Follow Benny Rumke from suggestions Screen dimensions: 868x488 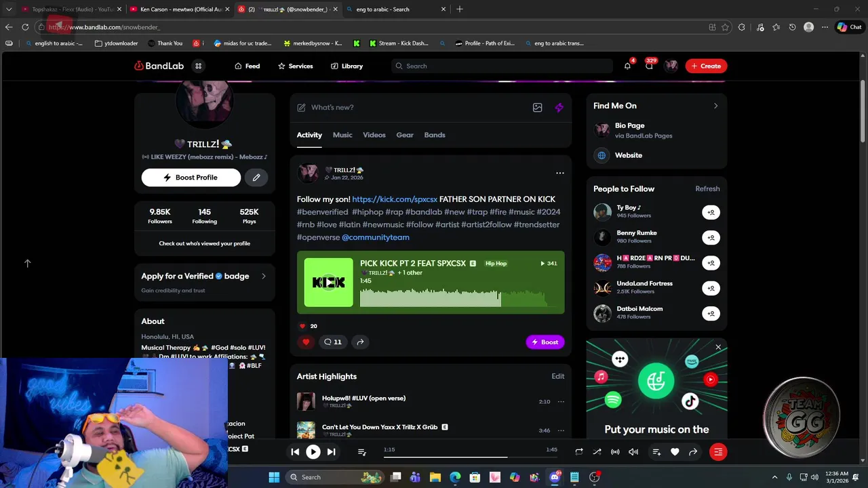click(711, 237)
